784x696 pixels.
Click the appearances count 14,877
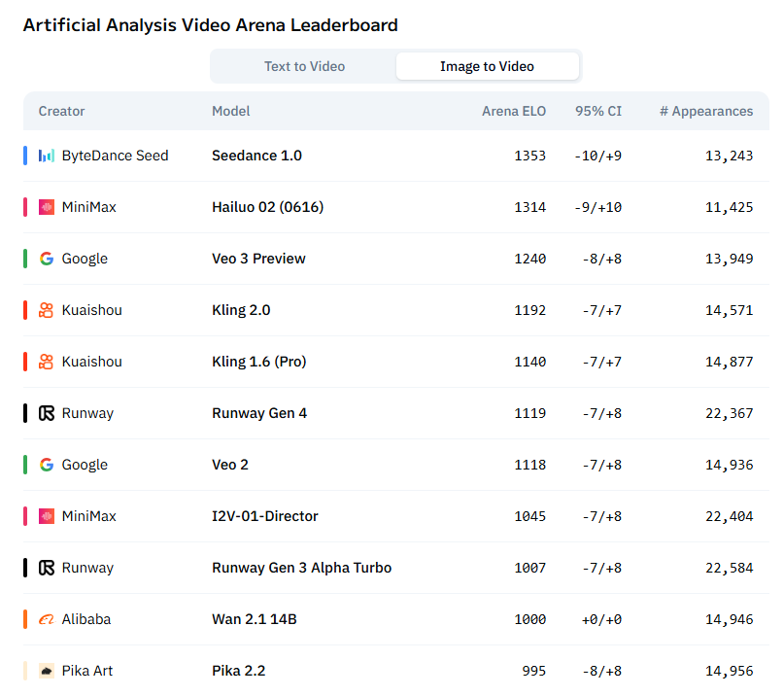[729, 362]
